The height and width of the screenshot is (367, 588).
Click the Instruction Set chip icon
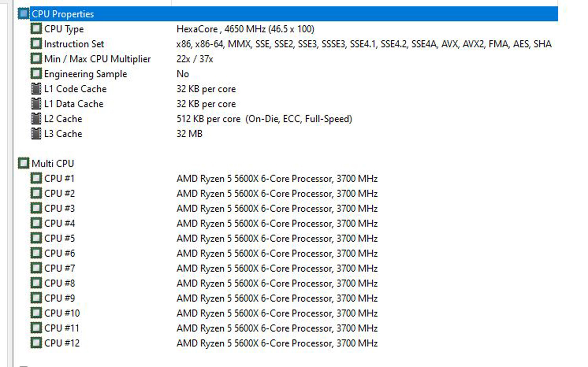[36, 44]
